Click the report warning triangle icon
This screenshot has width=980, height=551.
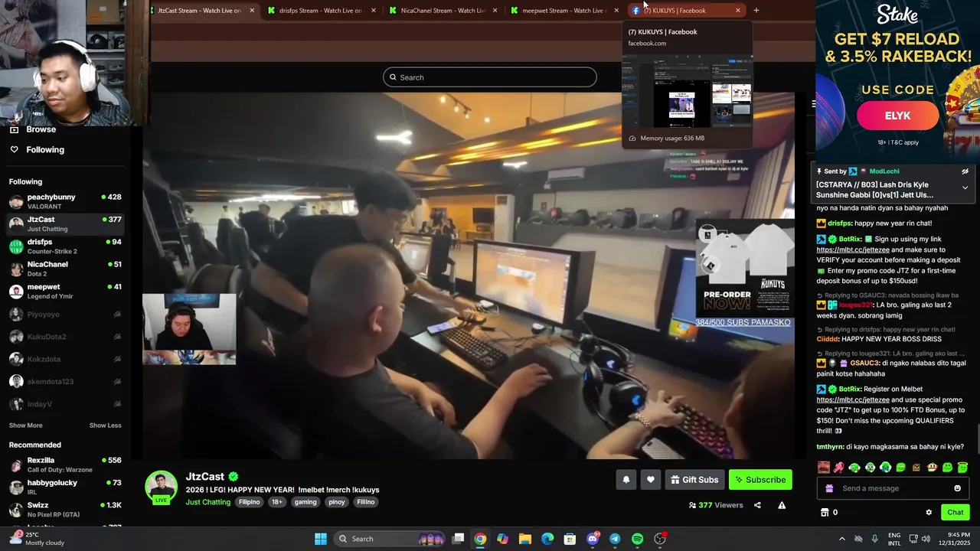[x=782, y=505]
